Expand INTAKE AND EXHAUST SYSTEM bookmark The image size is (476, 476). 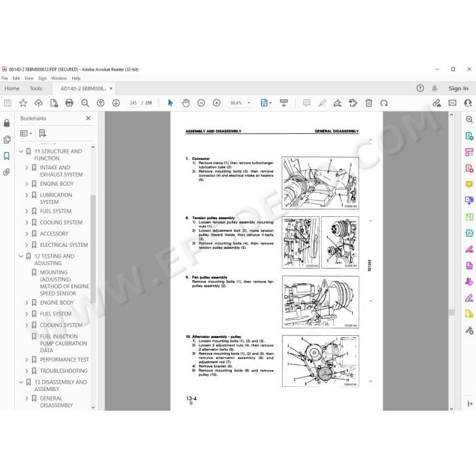(27, 167)
